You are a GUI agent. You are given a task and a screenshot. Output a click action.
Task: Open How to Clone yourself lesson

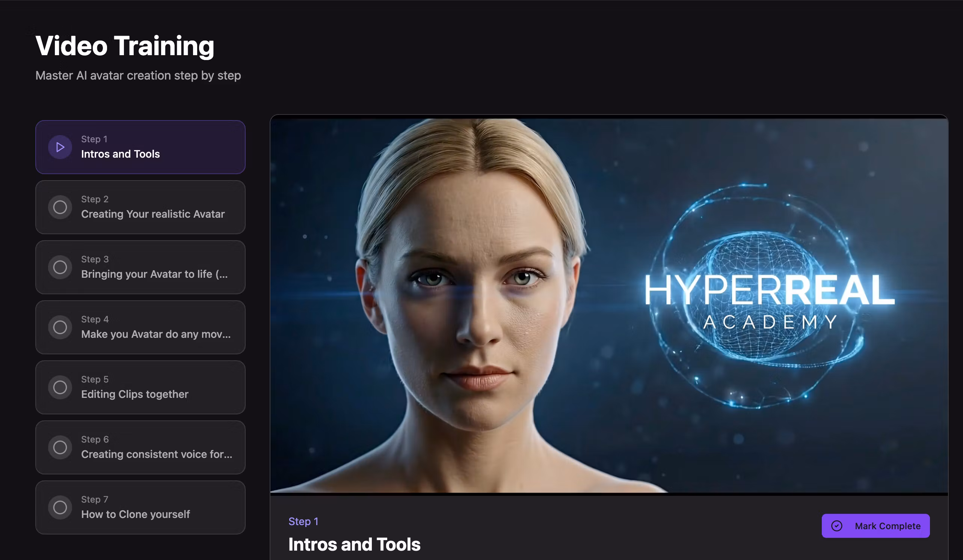tap(135, 514)
